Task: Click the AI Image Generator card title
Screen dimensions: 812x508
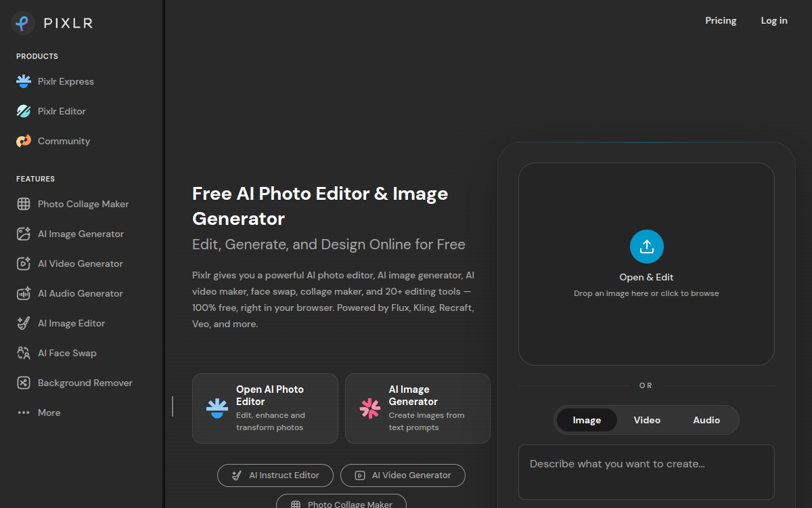Action: (413, 396)
